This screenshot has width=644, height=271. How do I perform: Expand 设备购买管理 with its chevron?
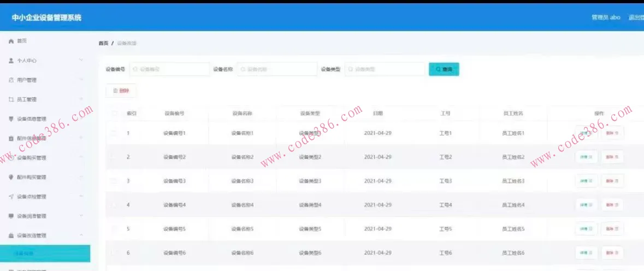(81, 157)
